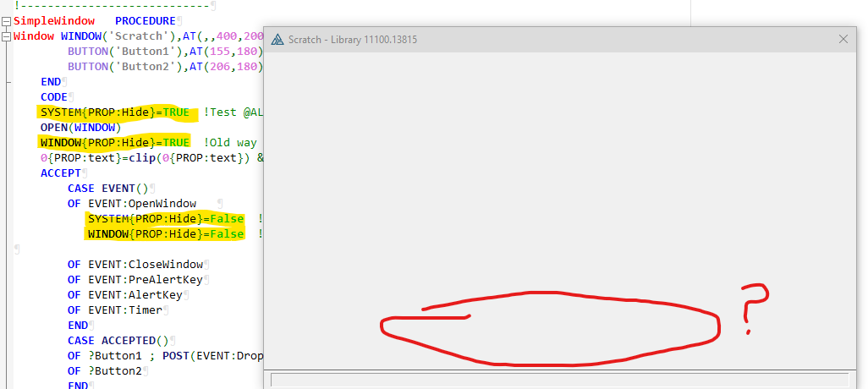Close the Scratch window

843,39
